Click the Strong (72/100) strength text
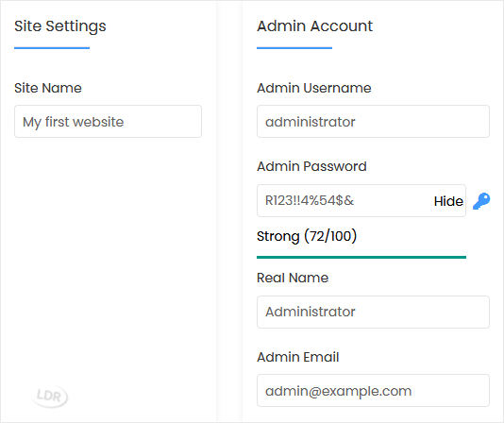The width and height of the screenshot is (504, 423). click(307, 236)
